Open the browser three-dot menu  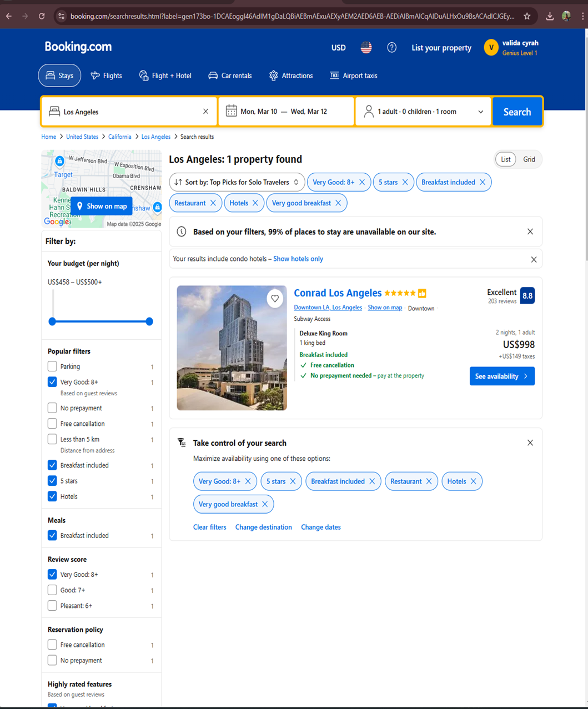[582, 16]
